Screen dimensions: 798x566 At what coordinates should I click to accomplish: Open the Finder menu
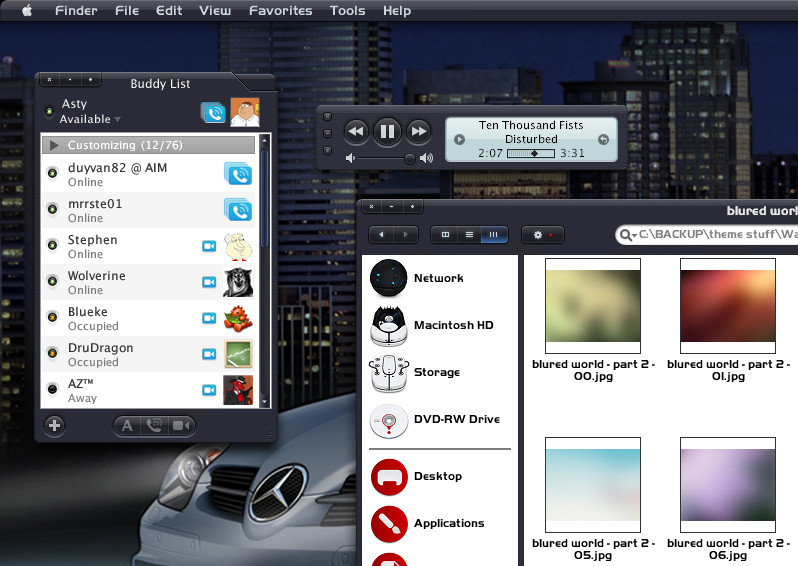(x=76, y=11)
